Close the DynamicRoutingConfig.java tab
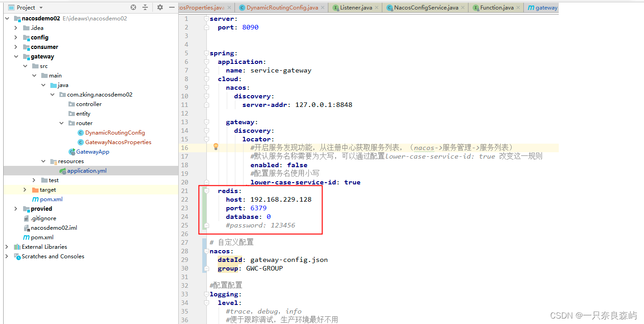The image size is (644, 324). pyautogui.click(x=323, y=8)
